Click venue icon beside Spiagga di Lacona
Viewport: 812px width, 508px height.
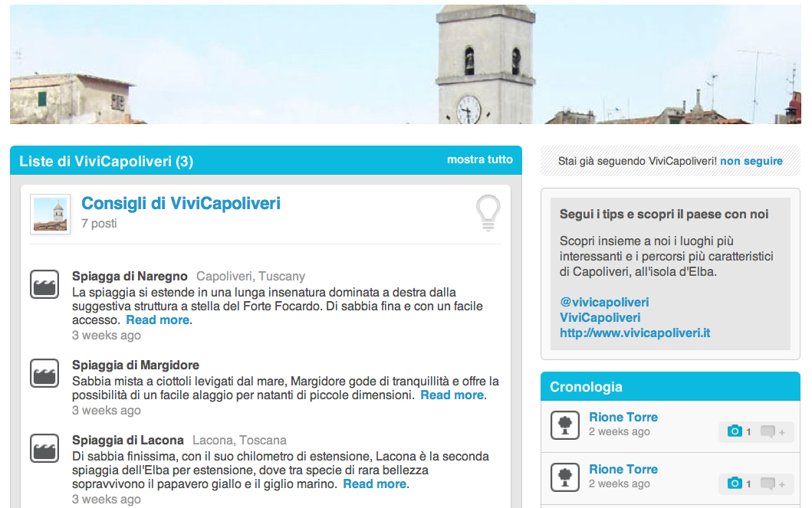click(x=44, y=448)
